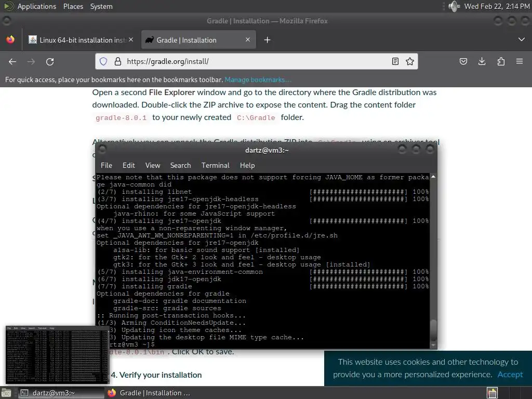Screen dimensions: 532x399
Task: Bookmark this page with the star icon
Action: click(410, 61)
